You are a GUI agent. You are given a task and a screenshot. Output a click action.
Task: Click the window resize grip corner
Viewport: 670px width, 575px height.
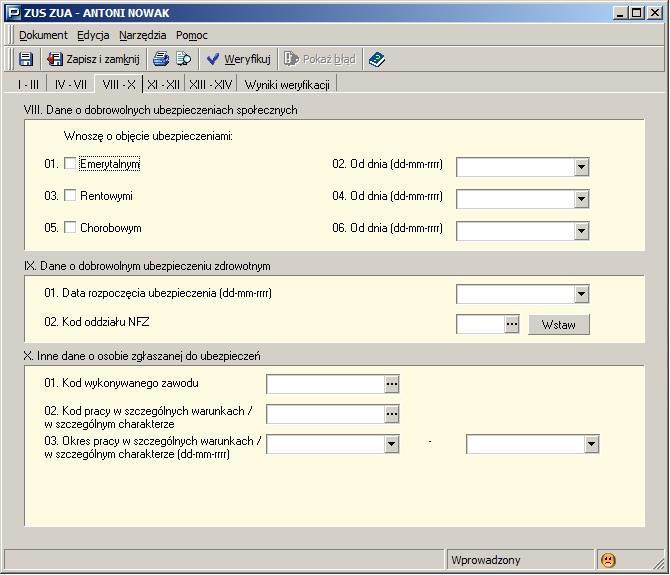658,563
